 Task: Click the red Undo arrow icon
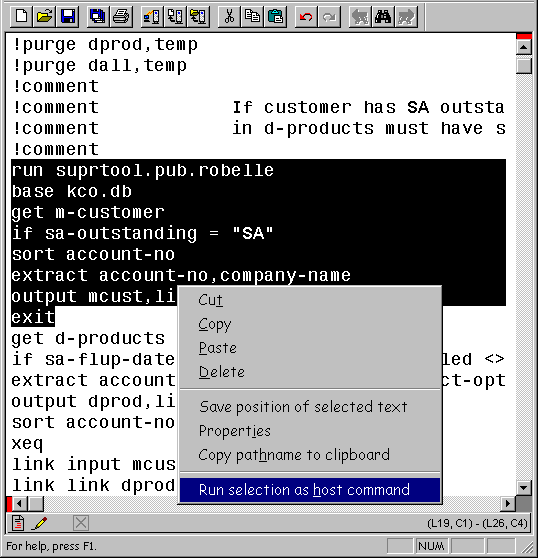[306, 16]
